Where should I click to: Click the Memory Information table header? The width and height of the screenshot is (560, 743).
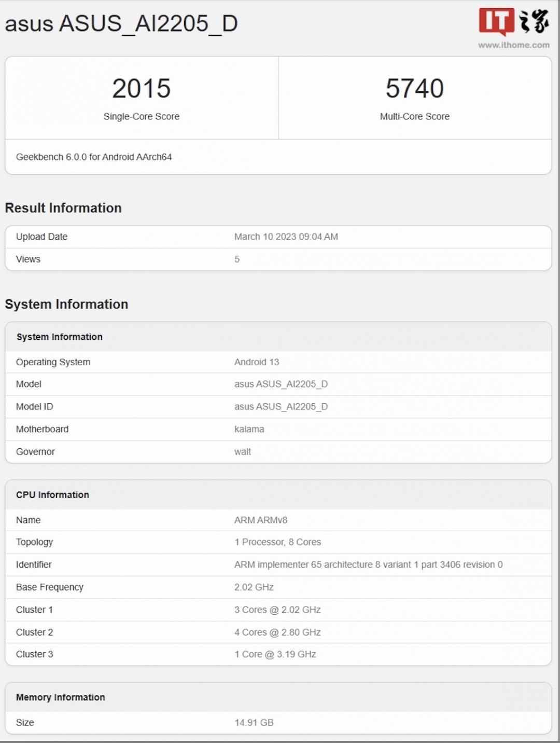point(60,697)
